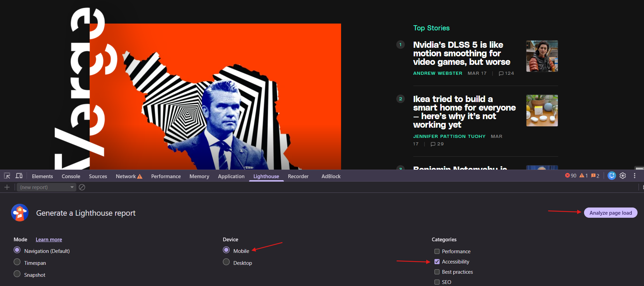Viewport: 644px width, 286px height.
Task: Open DevTools settings gear
Action: point(623,175)
